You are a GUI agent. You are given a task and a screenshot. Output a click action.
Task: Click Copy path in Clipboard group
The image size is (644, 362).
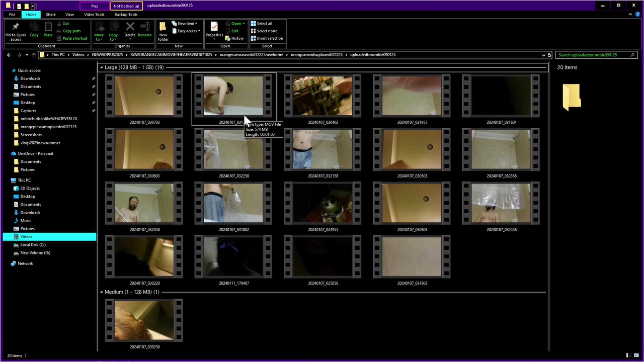pos(68,31)
